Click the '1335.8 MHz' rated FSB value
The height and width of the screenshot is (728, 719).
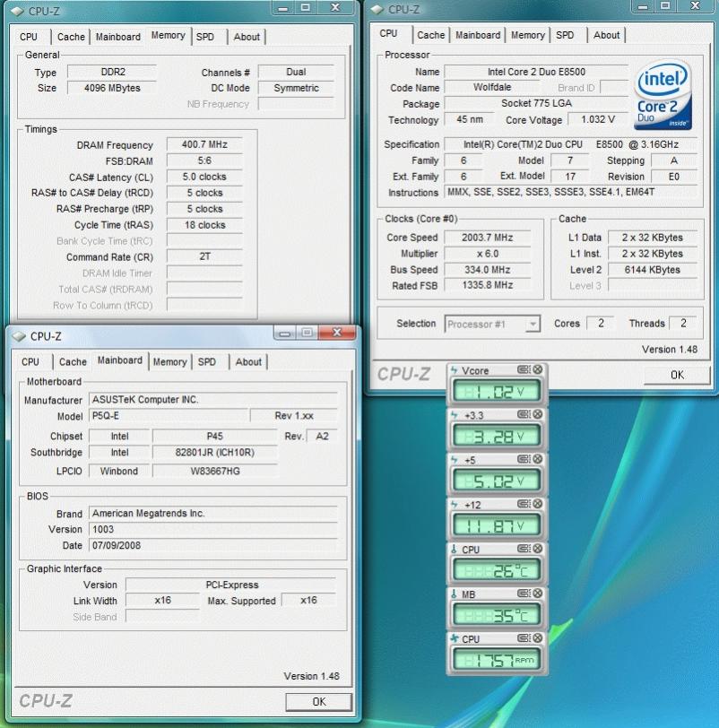(488, 285)
